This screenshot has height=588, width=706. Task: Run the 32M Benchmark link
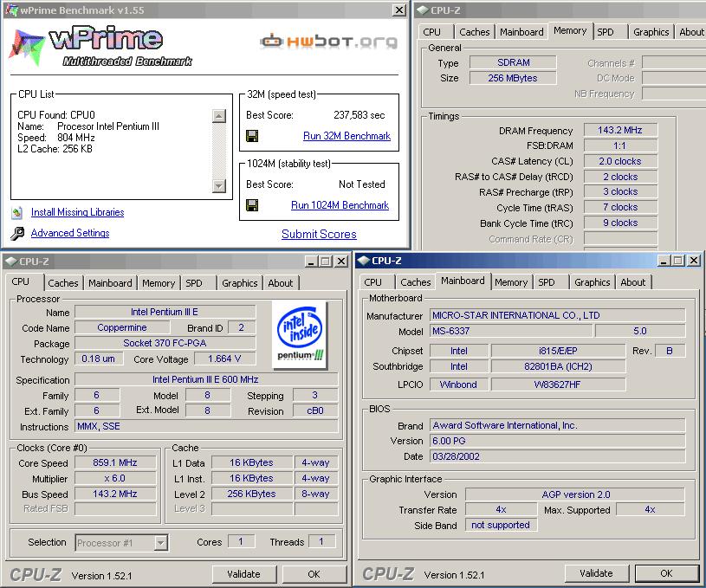point(347,136)
